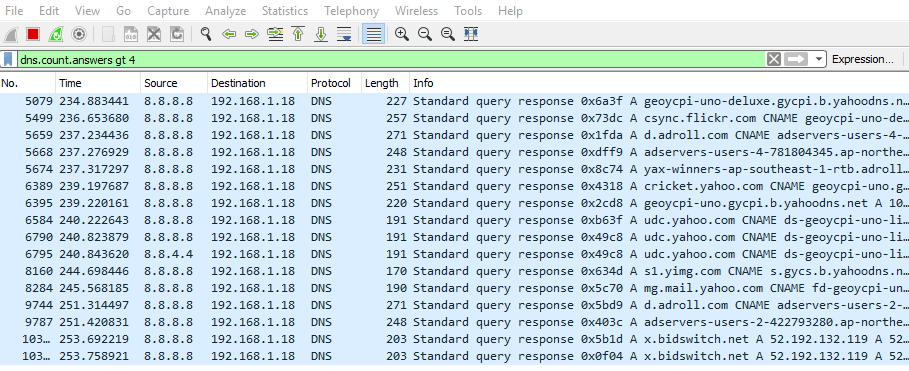This screenshot has width=909, height=371.
Task: Open the Wireless menu
Action: tap(417, 10)
